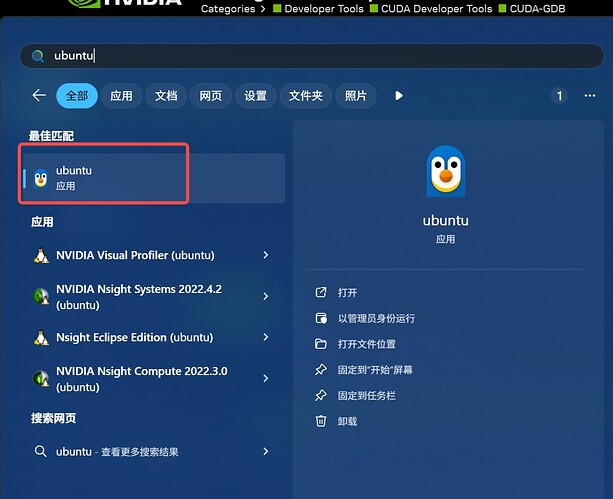Open ubuntu web search 查看更多搜索结果
Screen dimensions: 613x499
click(154, 452)
